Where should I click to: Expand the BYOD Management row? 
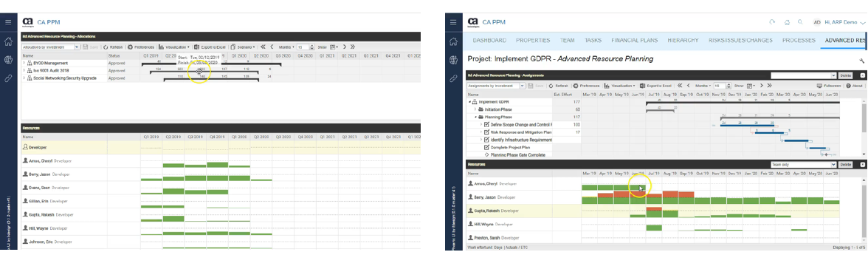(x=24, y=64)
